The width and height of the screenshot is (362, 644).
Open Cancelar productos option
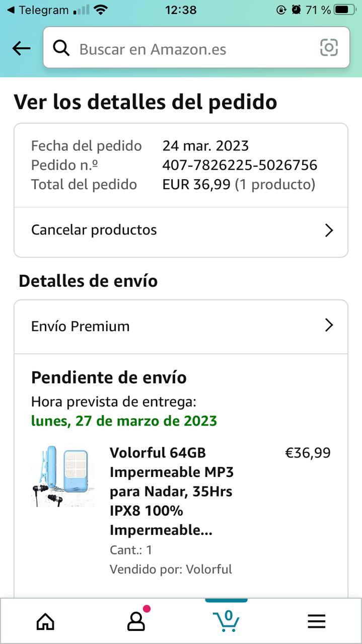pyautogui.click(x=94, y=230)
